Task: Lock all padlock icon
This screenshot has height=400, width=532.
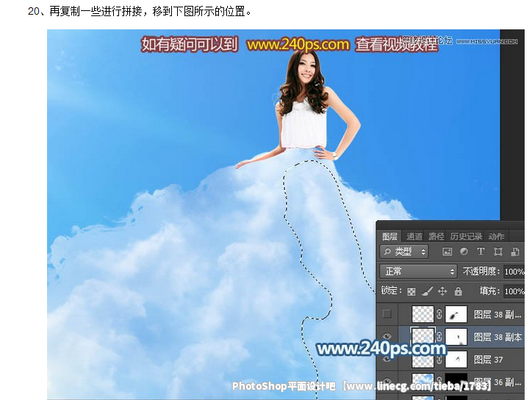Action: pyautogui.click(x=459, y=291)
